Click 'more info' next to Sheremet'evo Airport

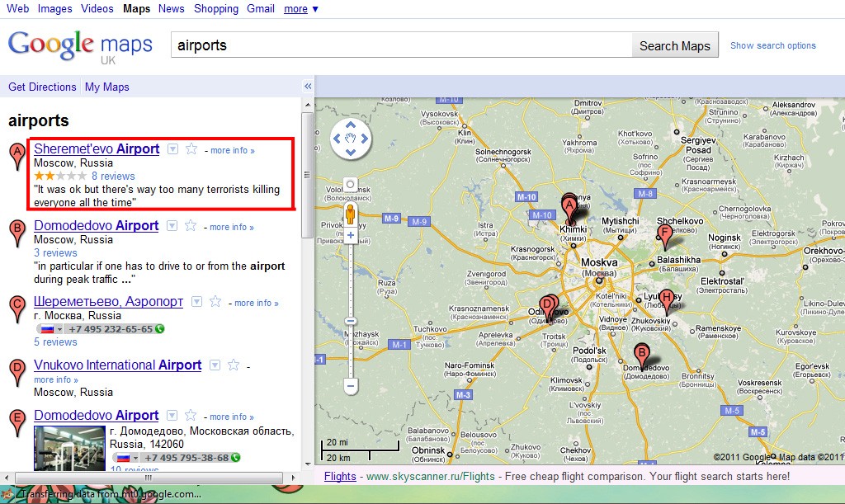click(x=232, y=150)
